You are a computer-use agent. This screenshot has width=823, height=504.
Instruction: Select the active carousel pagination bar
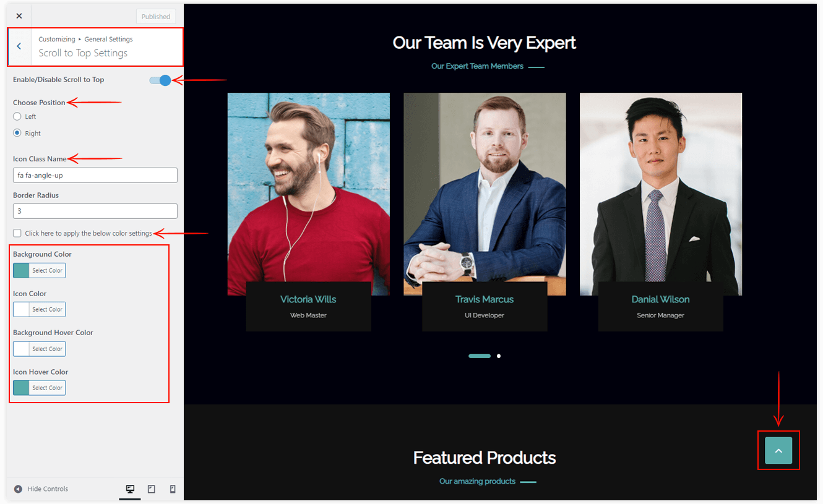[x=480, y=356]
